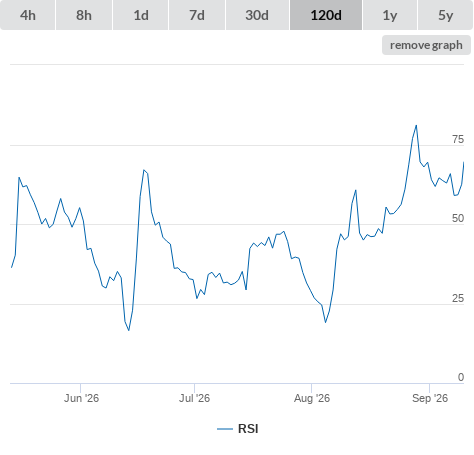Select the 8h time range tab
The image size is (474, 455).
coord(84,15)
